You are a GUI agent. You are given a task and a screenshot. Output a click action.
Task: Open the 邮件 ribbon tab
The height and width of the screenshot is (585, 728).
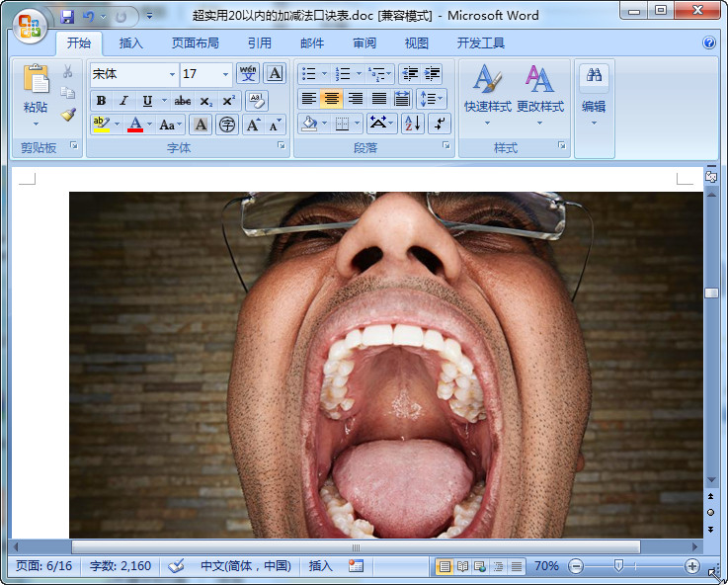click(312, 43)
